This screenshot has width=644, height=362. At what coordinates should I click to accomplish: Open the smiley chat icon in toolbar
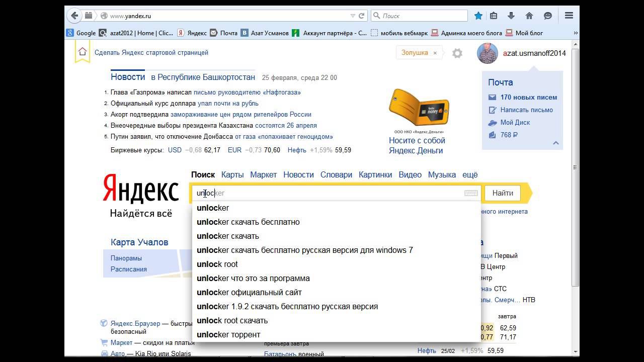point(548,16)
